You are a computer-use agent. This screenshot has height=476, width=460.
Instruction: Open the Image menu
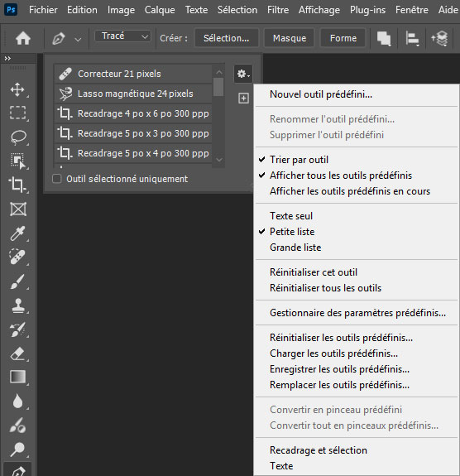121,10
